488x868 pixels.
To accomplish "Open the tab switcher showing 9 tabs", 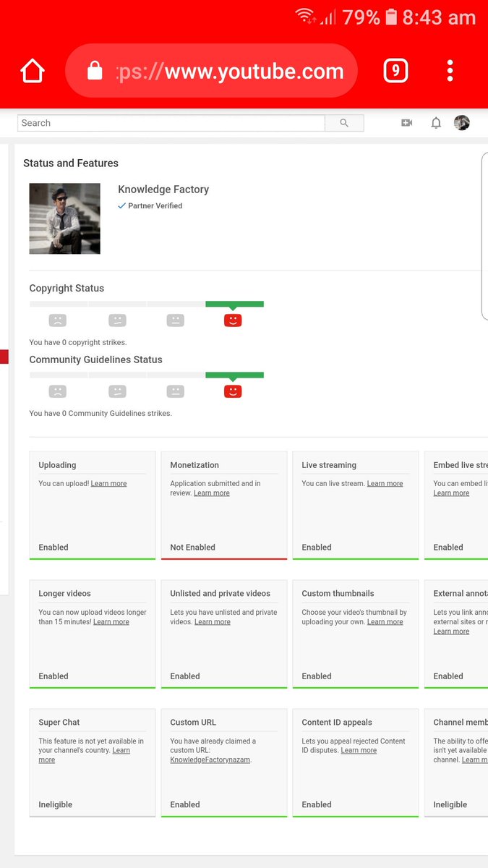I will tap(395, 70).
